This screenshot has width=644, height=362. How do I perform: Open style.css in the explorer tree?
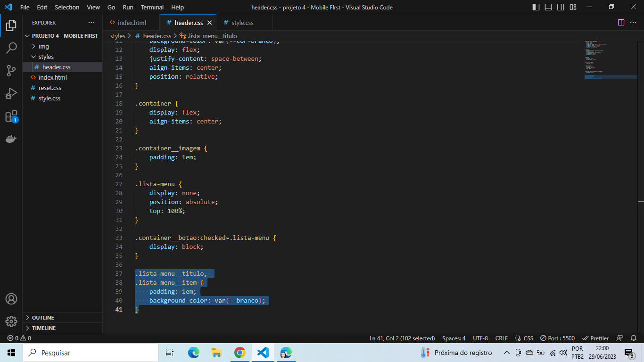(x=63, y=98)
